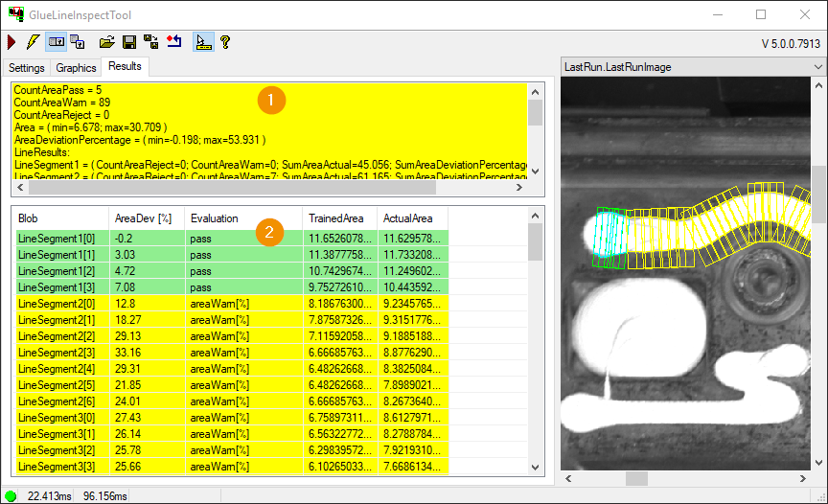
Task: Click the green status circle in status bar
Action: point(11,496)
